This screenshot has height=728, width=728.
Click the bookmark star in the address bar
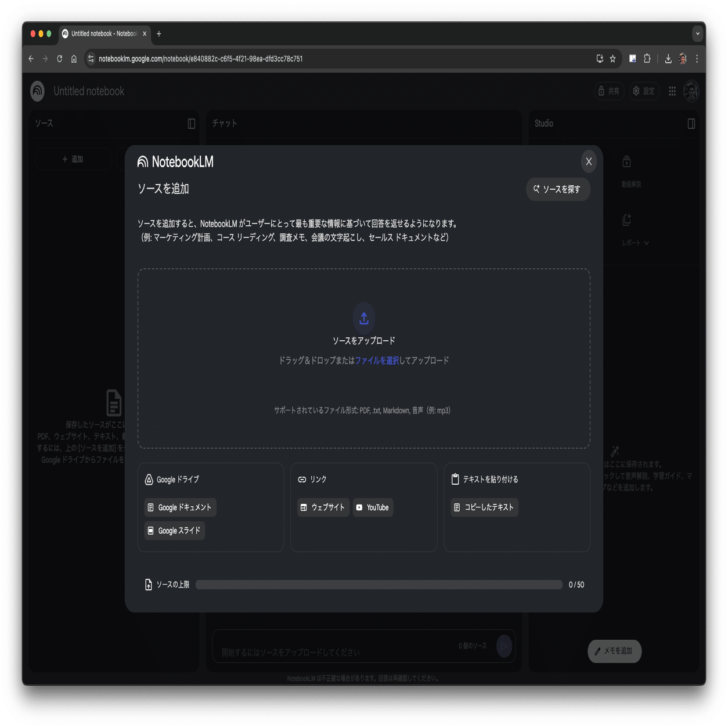pos(614,59)
